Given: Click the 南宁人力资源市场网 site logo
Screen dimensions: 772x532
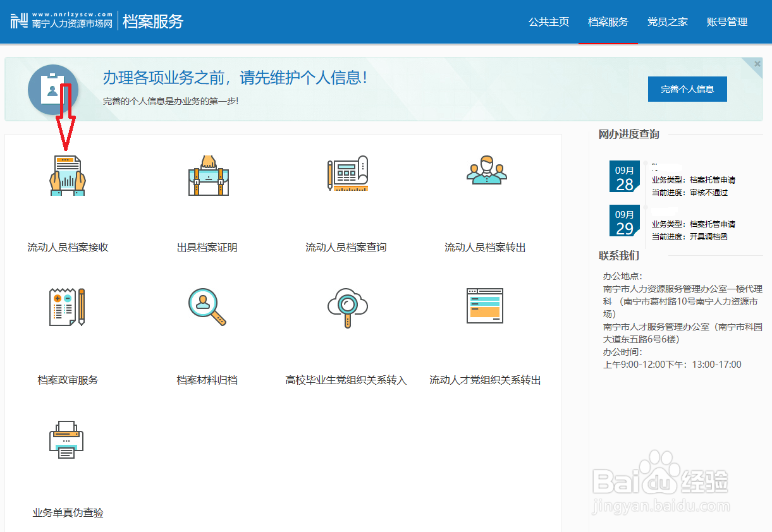Looking at the screenshot, I should [60, 21].
